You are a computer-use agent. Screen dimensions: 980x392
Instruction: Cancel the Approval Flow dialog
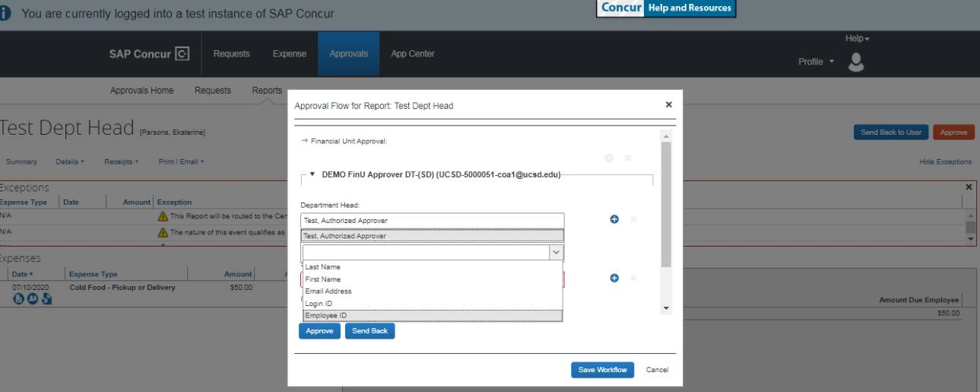click(656, 370)
